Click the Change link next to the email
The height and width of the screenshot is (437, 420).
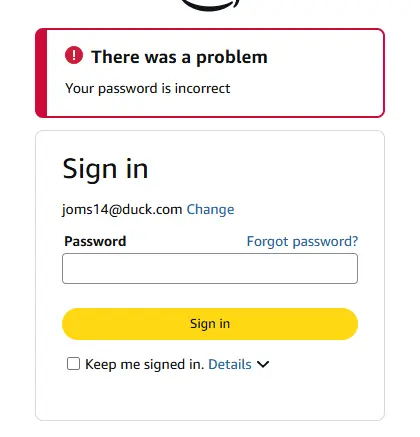coord(210,209)
